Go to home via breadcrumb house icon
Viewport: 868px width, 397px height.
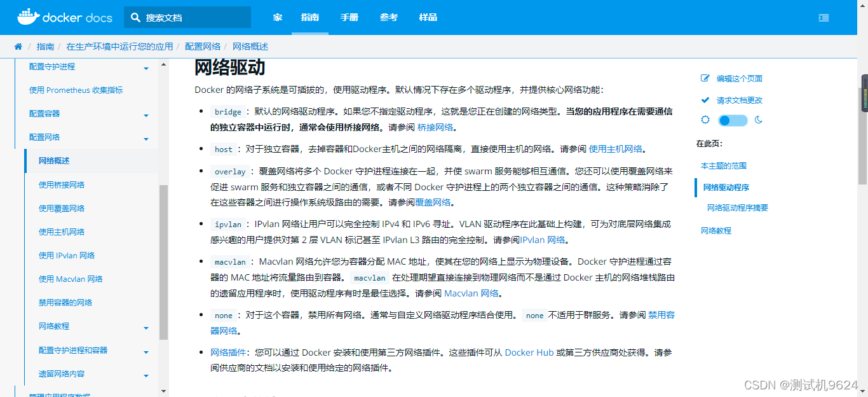[18, 46]
